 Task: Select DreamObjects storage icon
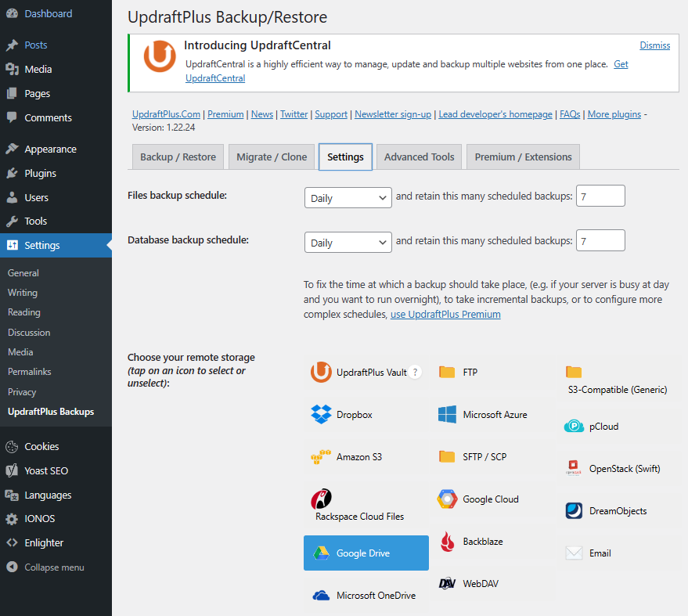point(574,511)
